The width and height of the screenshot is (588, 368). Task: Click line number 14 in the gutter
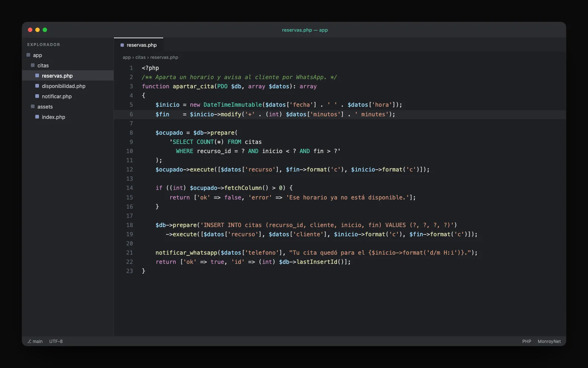coord(130,188)
